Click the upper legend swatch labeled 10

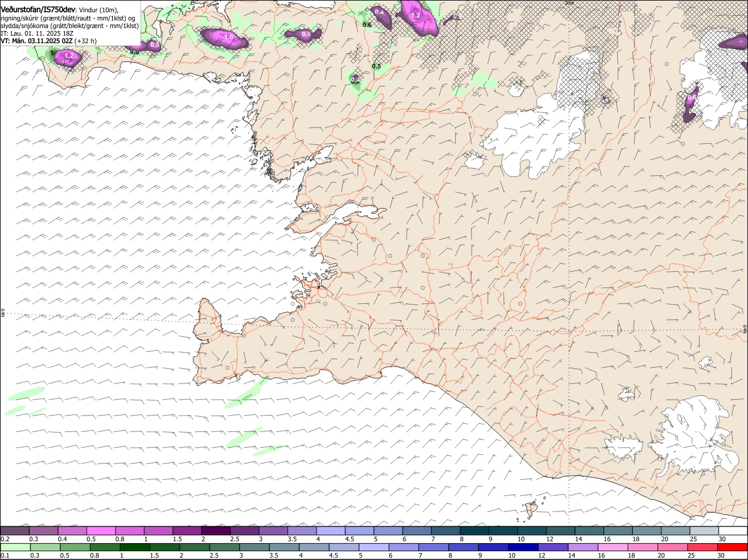[x=531, y=531]
